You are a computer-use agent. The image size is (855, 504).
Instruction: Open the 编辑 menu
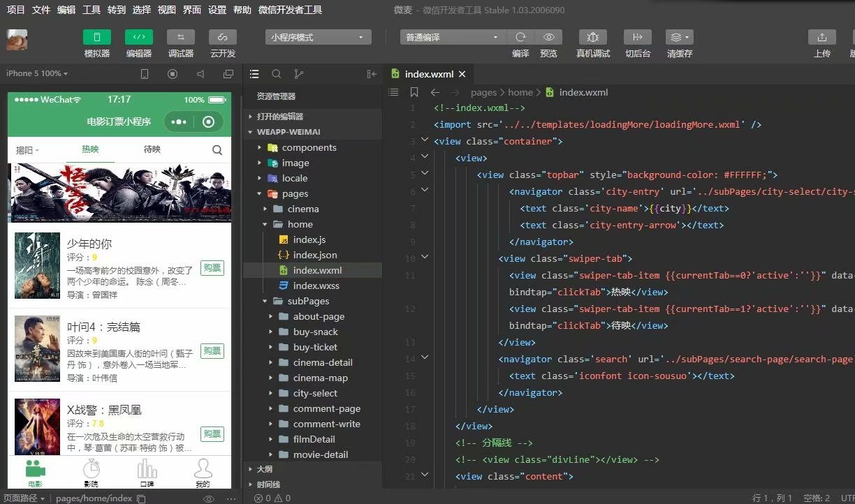(x=66, y=10)
